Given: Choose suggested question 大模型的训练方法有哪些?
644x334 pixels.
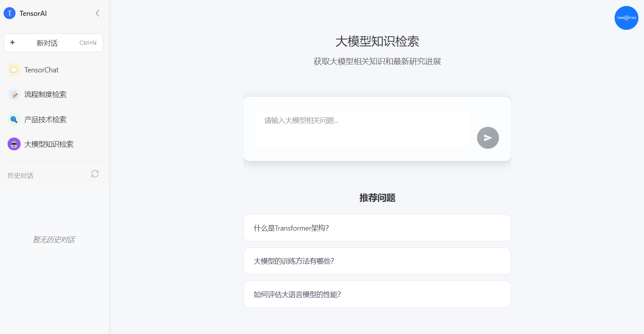Looking at the screenshot, I should pos(377,261).
